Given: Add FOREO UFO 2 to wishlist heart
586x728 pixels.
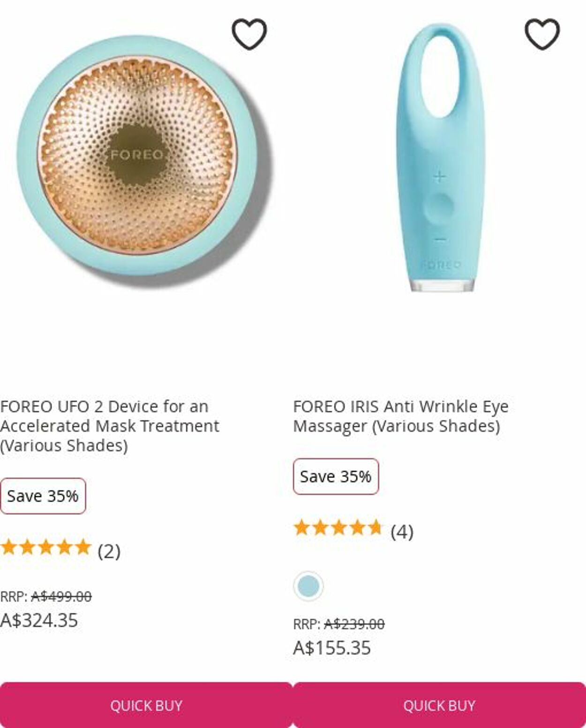Looking at the screenshot, I should (x=249, y=34).
